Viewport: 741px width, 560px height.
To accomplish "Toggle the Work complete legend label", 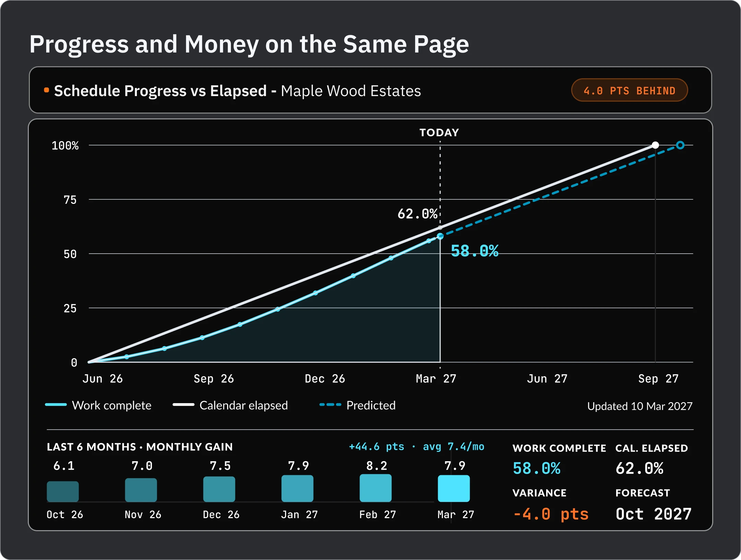I will pyautogui.click(x=111, y=405).
